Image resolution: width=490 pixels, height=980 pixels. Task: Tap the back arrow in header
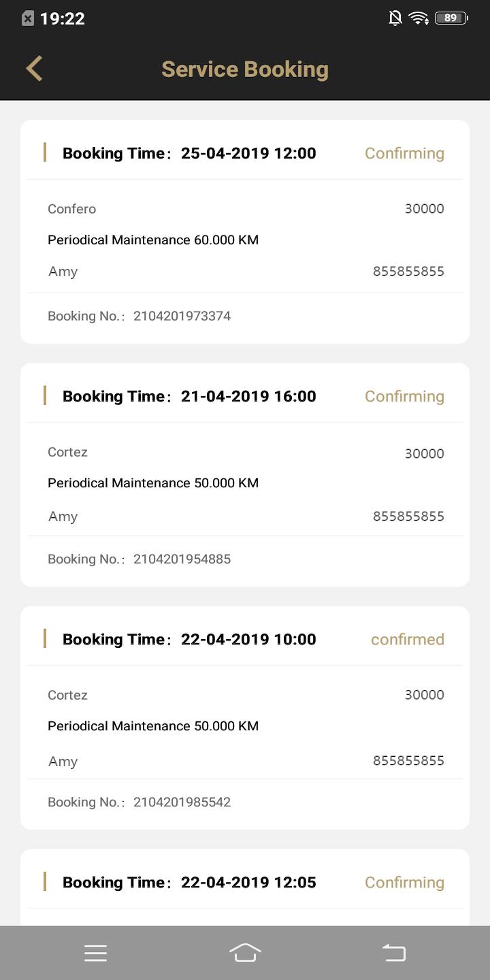point(34,69)
